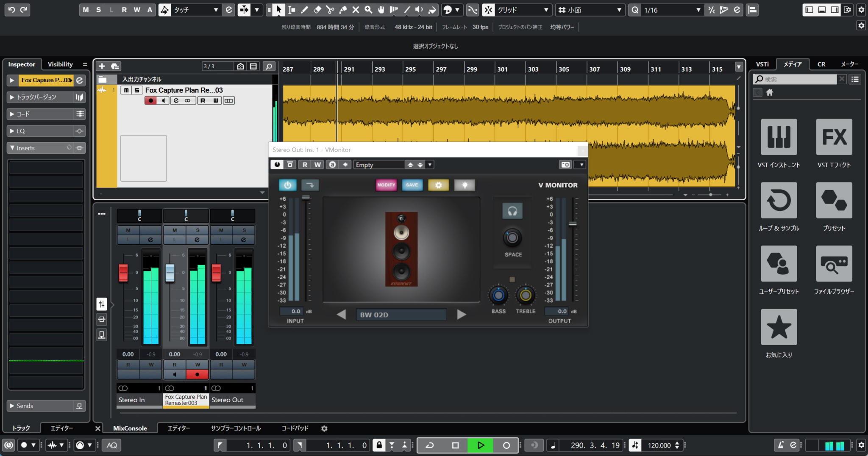
Task: Select the Zoom magnifier tool
Action: pos(368,10)
